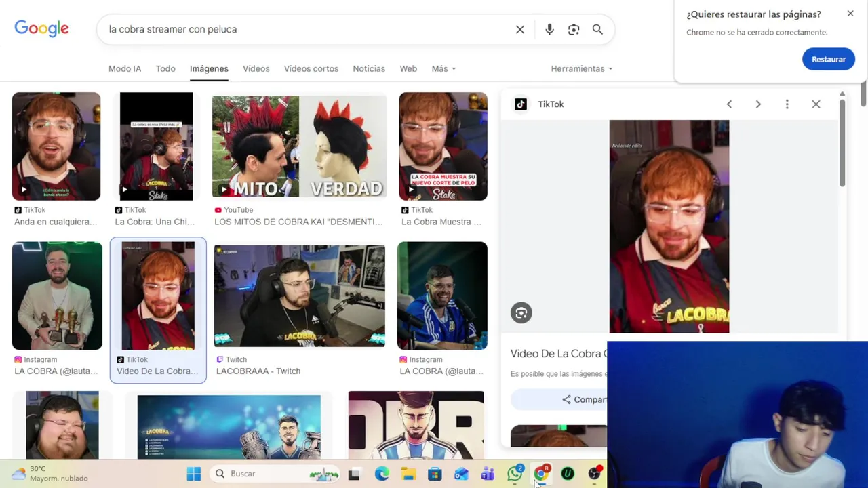Screen dimensions: 868x488
Task: Open Task View from taskbar
Action: pos(354,474)
